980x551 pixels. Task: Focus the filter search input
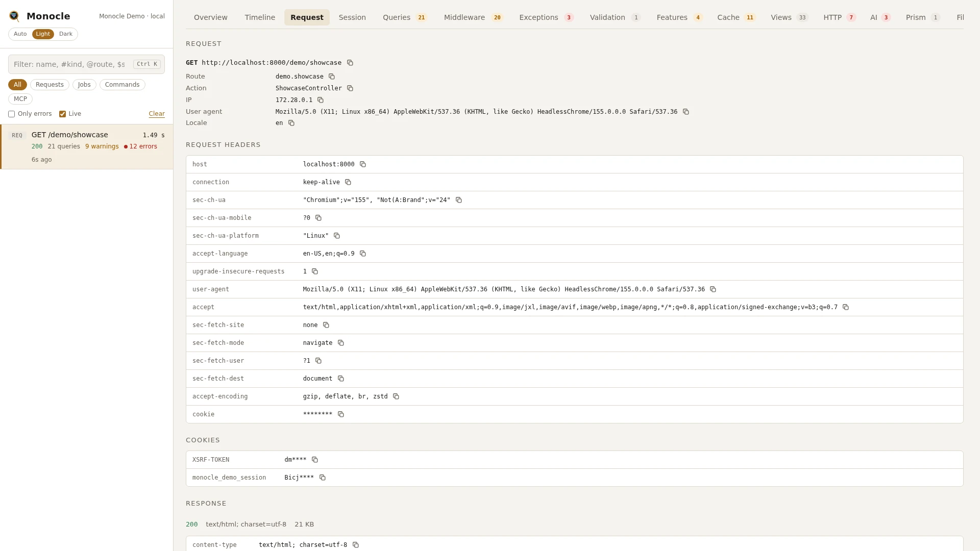tap(86, 64)
